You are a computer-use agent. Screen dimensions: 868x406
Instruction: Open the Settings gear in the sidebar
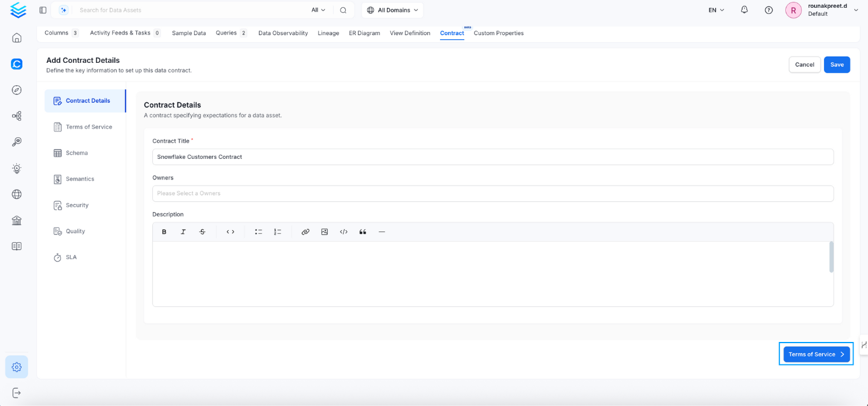(x=16, y=367)
